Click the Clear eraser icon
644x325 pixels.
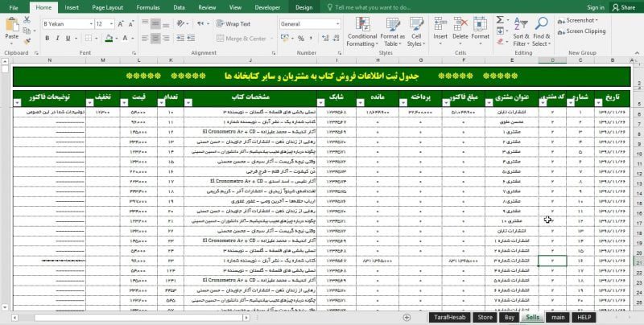[500, 42]
